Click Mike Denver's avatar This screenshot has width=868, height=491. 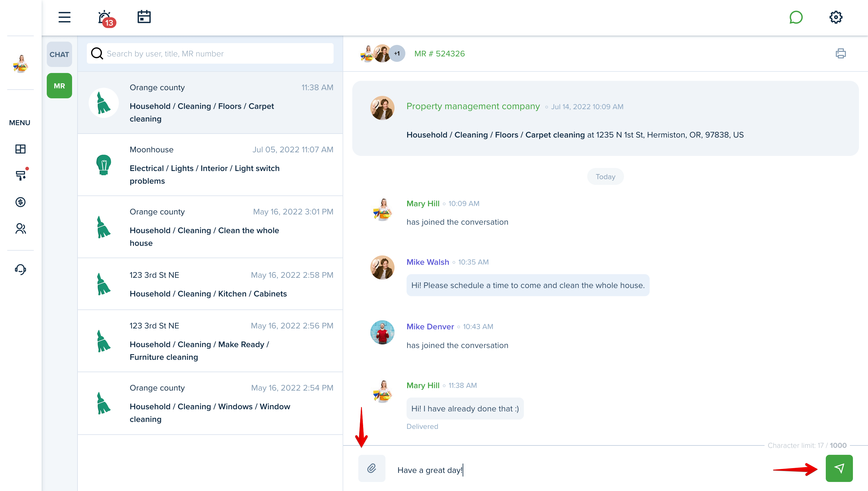coord(382,332)
